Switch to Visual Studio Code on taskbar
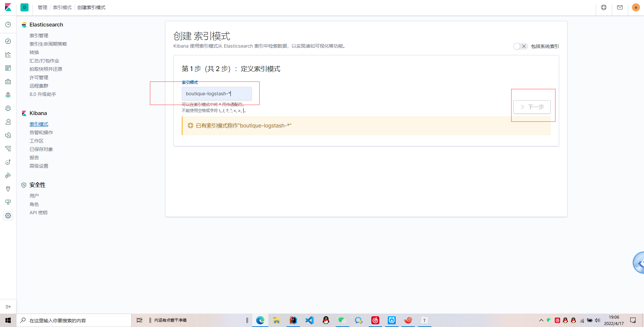The image size is (644, 327). point(310,320)
